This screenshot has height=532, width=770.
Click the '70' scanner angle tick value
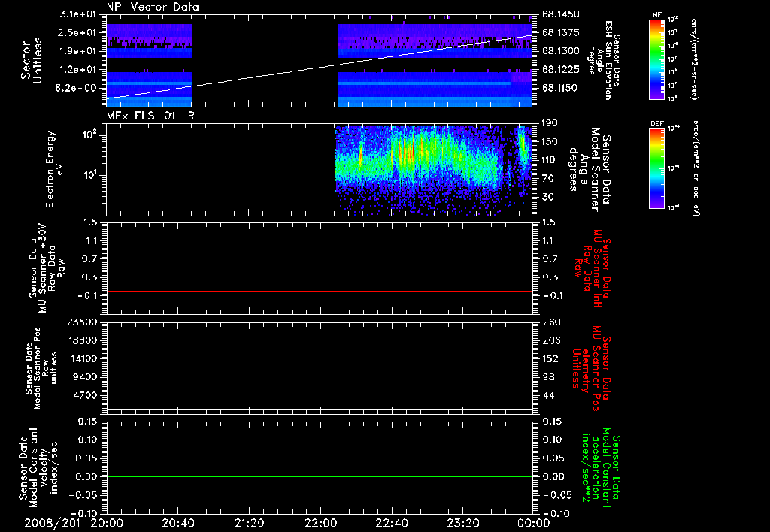(x=548, y=179)
